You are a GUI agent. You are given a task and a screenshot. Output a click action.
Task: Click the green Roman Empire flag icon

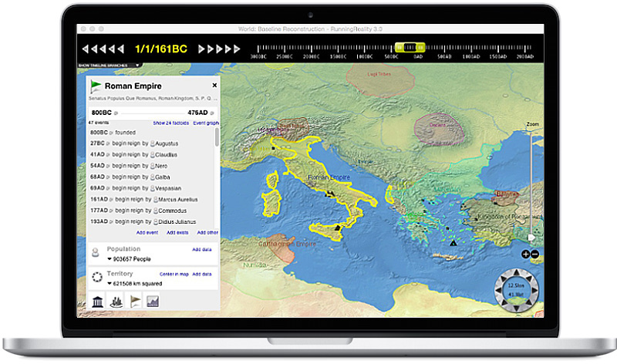click(96, 86)
